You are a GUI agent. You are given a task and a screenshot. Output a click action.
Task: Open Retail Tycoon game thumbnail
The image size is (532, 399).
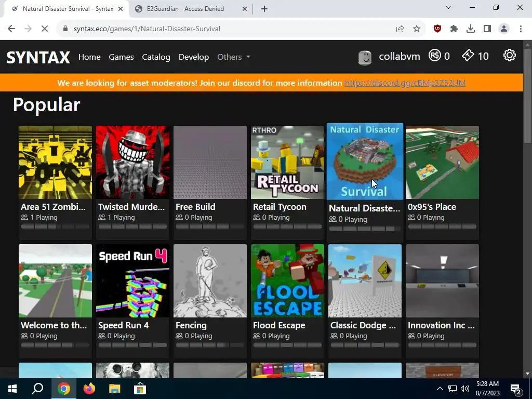tap(287, 162)
